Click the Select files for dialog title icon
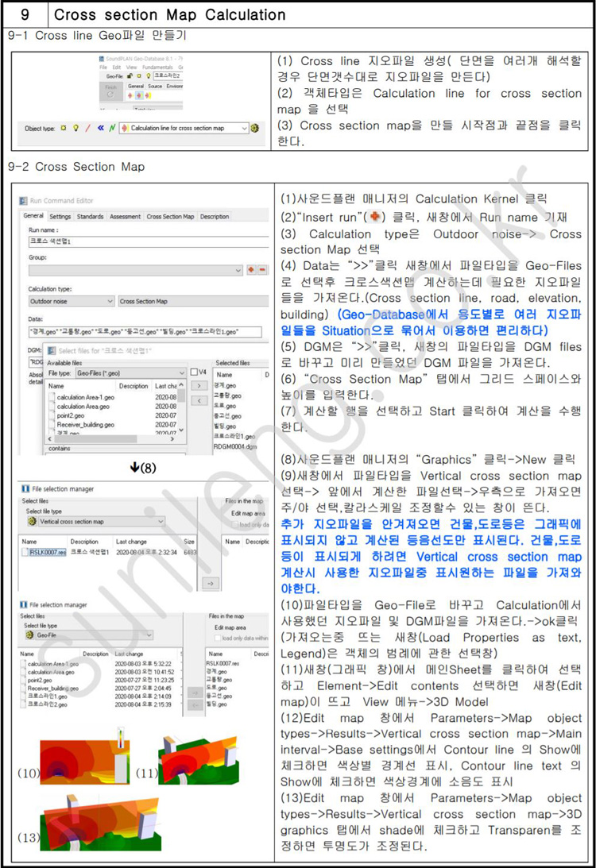Screen dimensions: 596x868 52,351
